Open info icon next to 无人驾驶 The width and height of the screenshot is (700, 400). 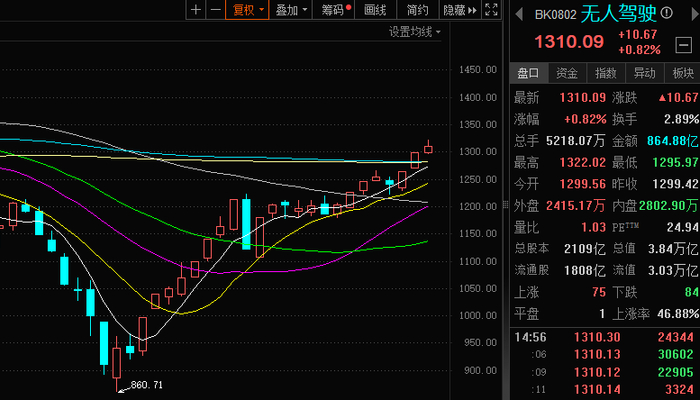click(x=667, y=13)
